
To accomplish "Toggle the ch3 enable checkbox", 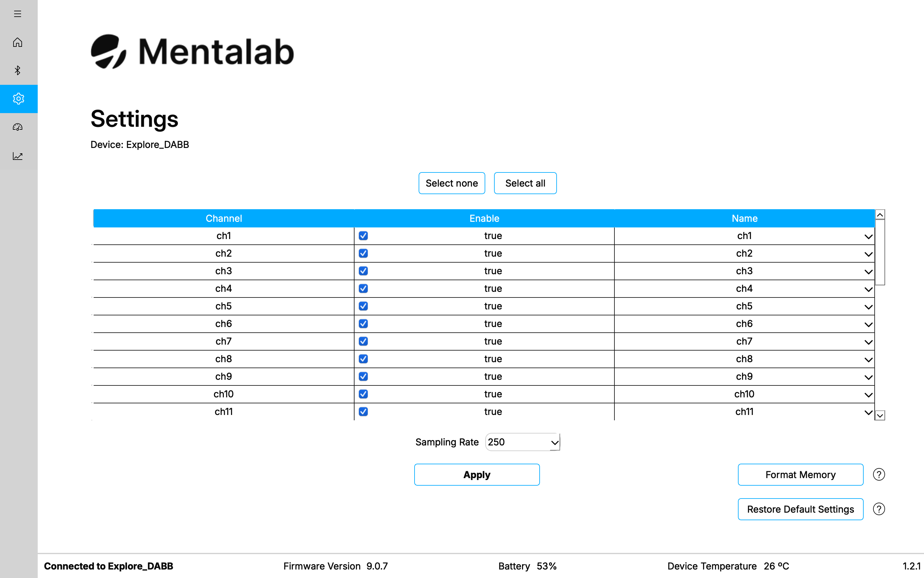I will (x=363, y=271).
